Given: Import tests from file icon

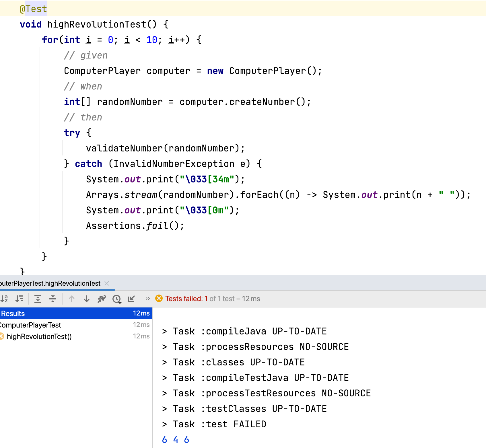Looking at the screenshot, I should click(131, 299).
